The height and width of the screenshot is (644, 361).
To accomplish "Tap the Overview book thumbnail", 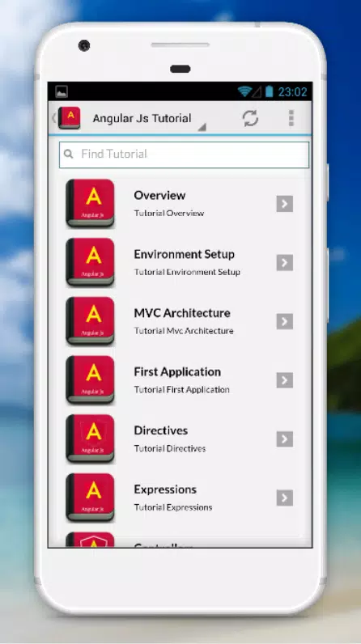I will click(90, 203).
